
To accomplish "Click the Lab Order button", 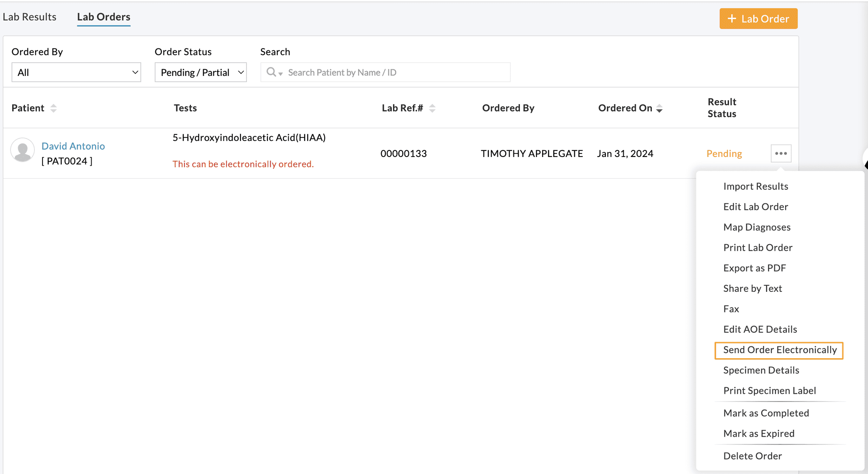I will (758, 19).
